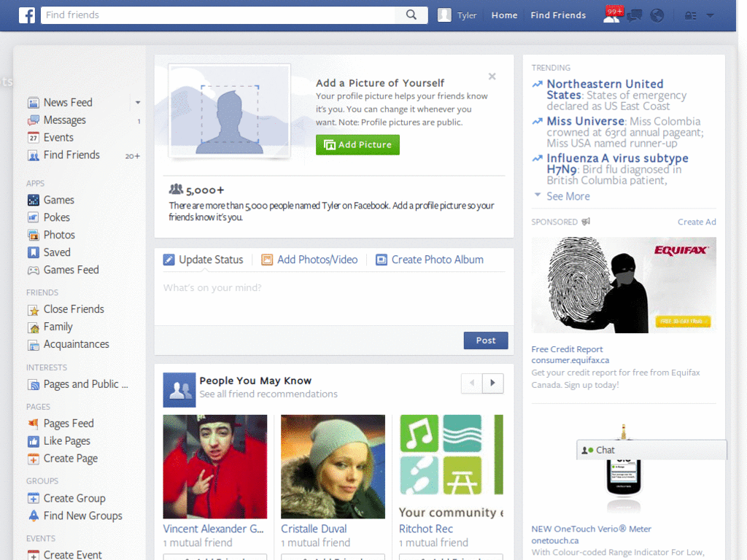747x560 pixels.
Task: Click the What's on your mind box
Action: [334, 300]
